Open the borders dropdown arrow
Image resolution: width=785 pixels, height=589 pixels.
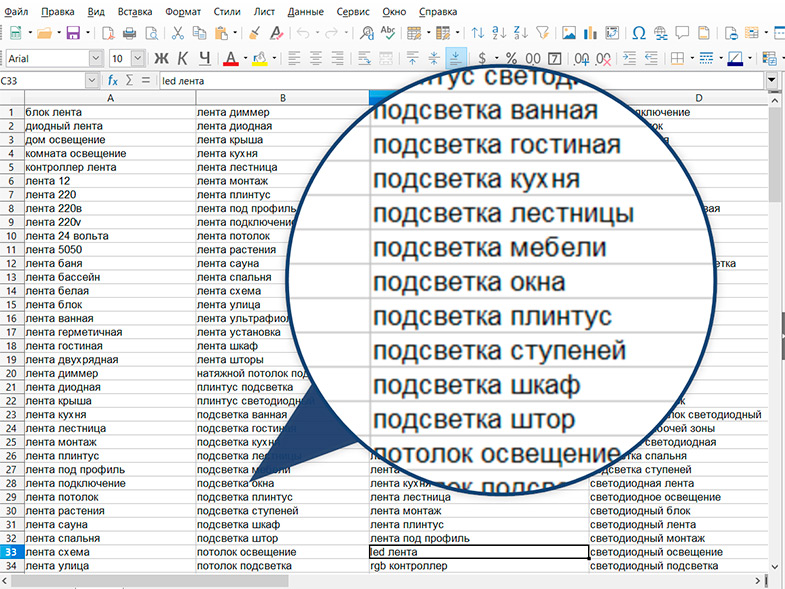(692, 59)
